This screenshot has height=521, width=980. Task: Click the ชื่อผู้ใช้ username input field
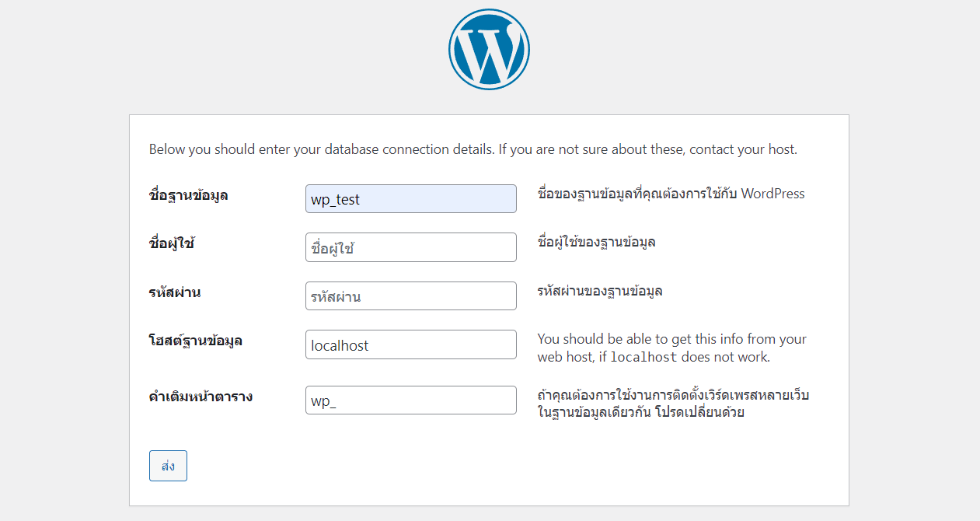(x=411, y=247)
